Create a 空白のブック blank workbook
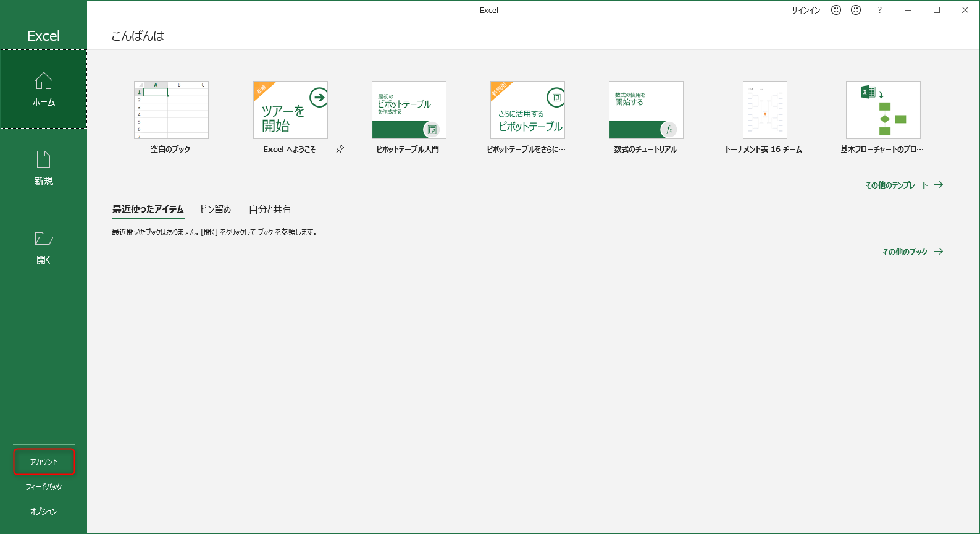 pos(171,110)
